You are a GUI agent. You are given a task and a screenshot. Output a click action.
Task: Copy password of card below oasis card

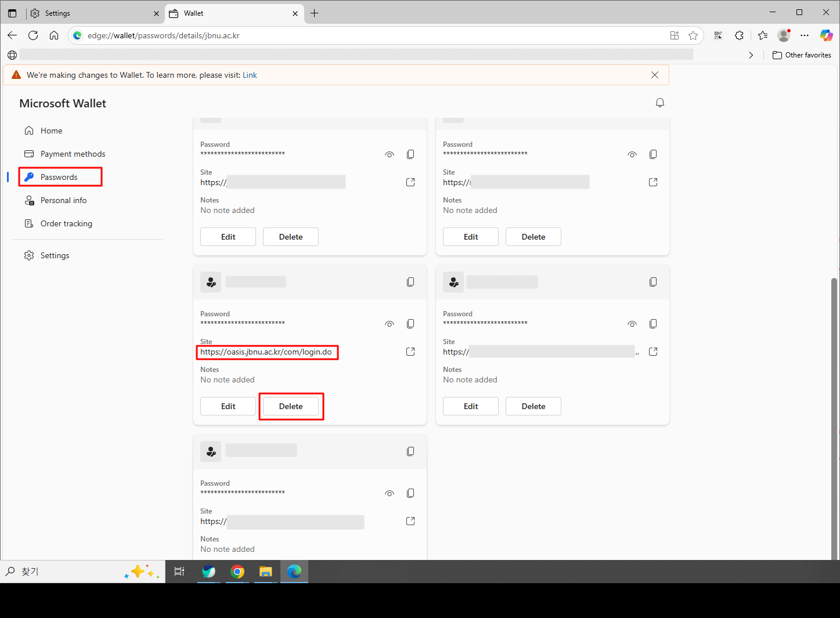410,493
